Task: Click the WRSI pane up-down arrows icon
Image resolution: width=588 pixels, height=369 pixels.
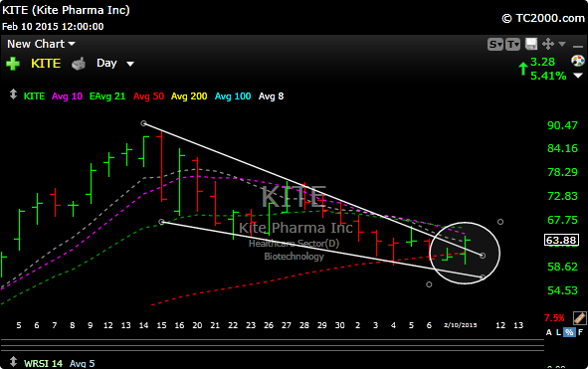Action: point(13,362)
